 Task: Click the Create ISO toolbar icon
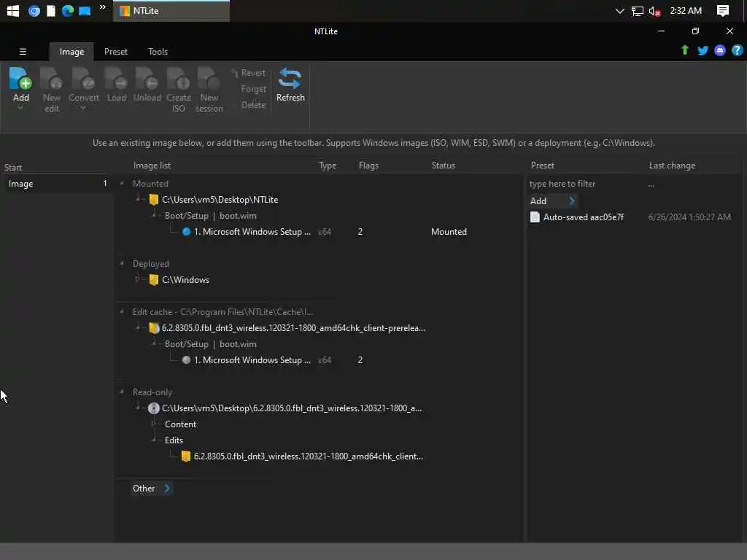pyautogui.click(x=179, y=79)
